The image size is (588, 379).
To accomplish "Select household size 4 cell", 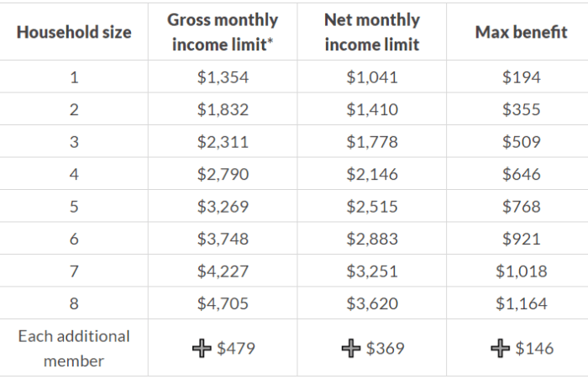I will [x=74, y=174].
